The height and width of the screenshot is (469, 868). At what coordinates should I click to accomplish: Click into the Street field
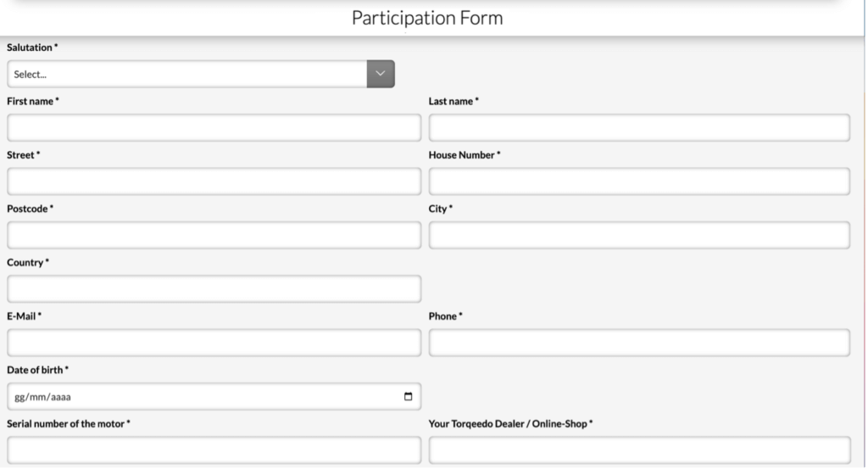pos(214,181)
